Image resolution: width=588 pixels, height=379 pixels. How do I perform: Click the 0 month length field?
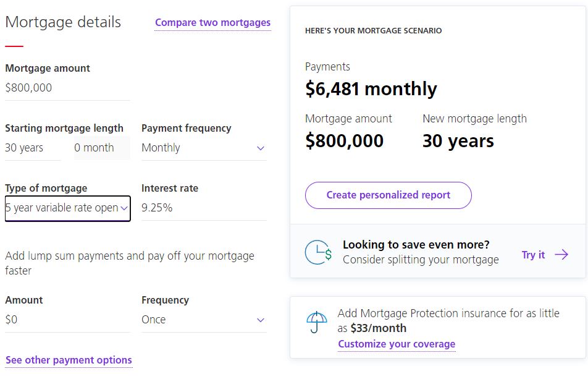pyautogui.click(x=102, y=148)
